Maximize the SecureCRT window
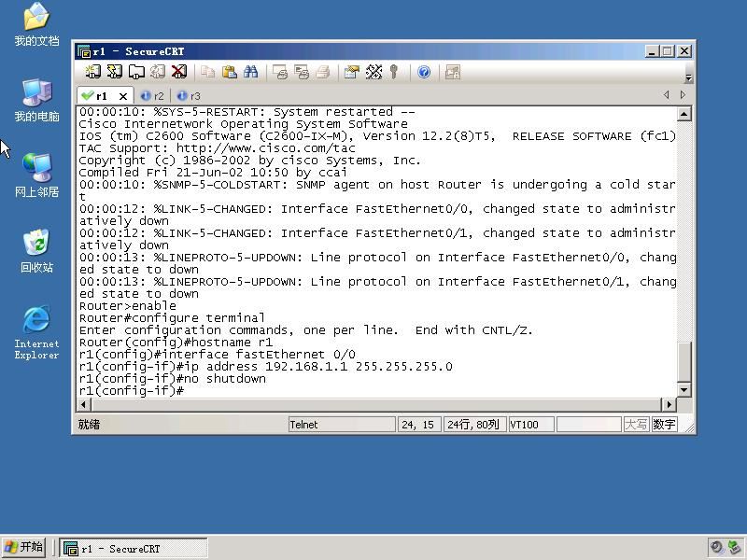Image resolution: width=747 pixels, height=560 pixels. [x=668, y=51]
